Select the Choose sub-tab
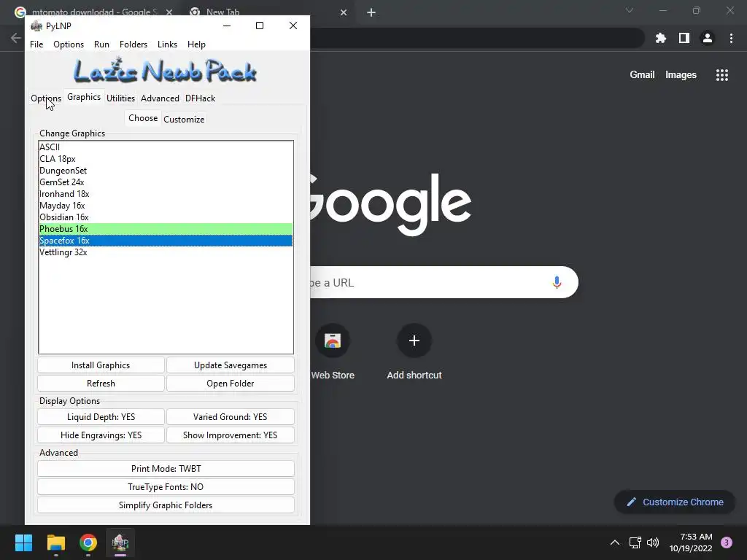 (x=143, y=118)
